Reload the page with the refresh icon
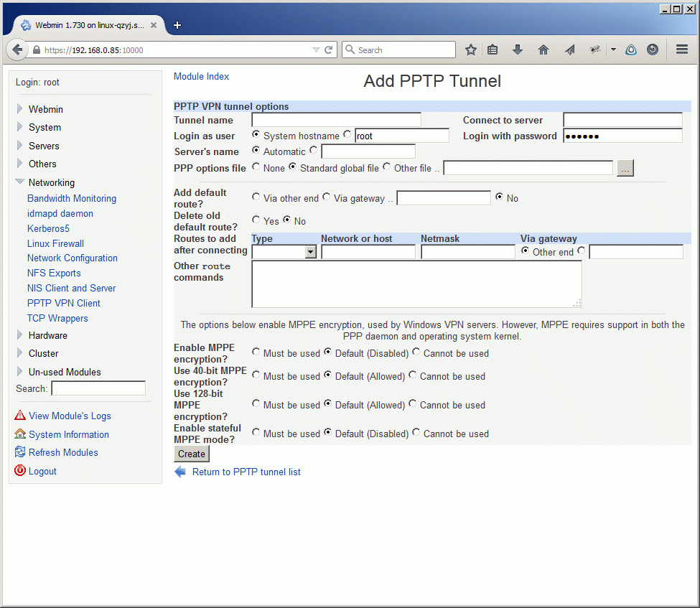Image resolution: width=700 pixels, height=608 pixels. [x=328, y=50]
